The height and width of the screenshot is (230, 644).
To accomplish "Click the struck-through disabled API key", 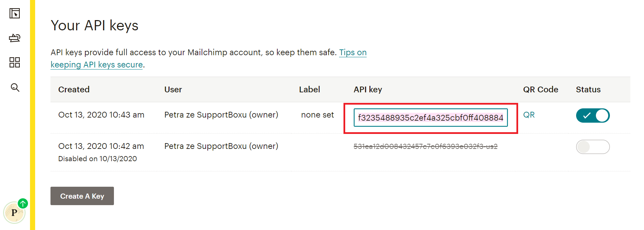I will click(426, 147).
